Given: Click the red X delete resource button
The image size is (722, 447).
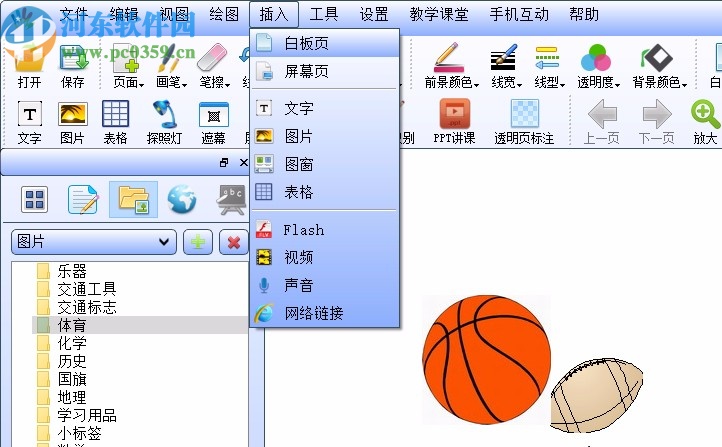Looking at the screenshot, I should coord(234,242).
